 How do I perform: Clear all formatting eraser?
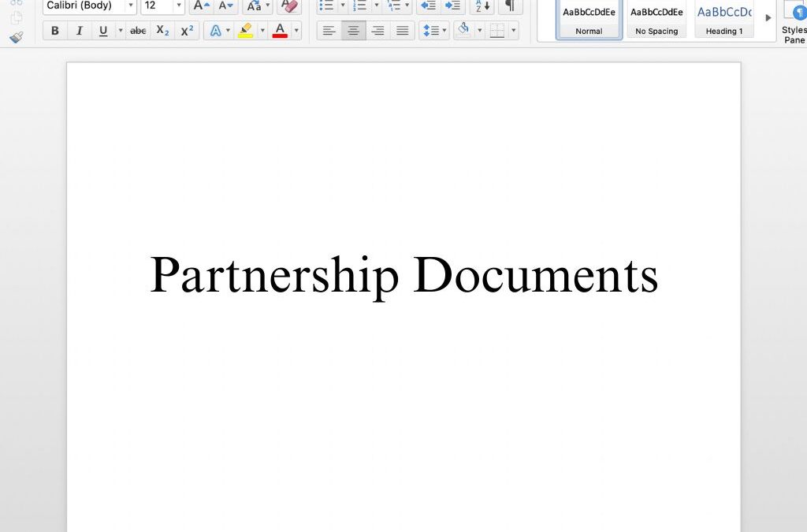click(290, 6)
